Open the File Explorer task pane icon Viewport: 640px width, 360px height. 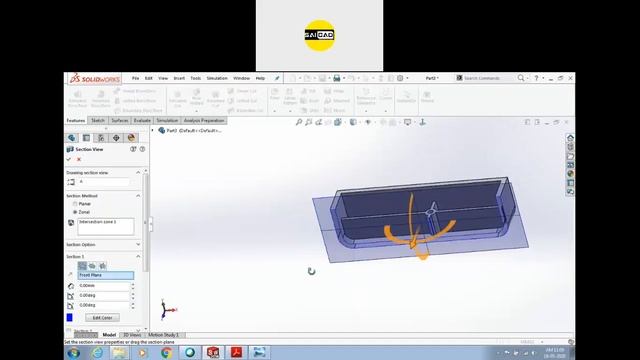coord(570,156)
